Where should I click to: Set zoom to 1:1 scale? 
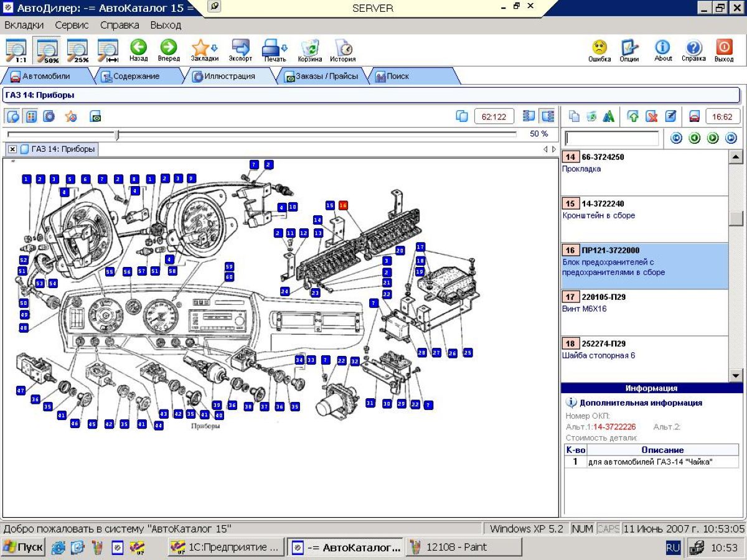point(16,49)
